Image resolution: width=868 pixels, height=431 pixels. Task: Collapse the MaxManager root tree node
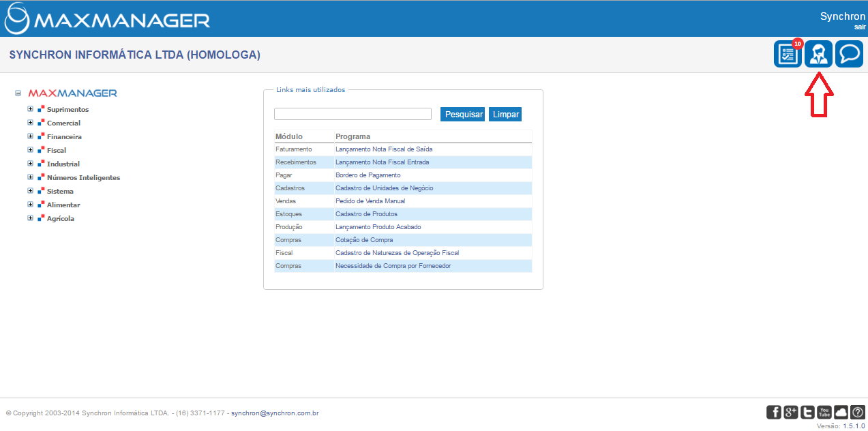pyautogui.click(x=18, y=93)
